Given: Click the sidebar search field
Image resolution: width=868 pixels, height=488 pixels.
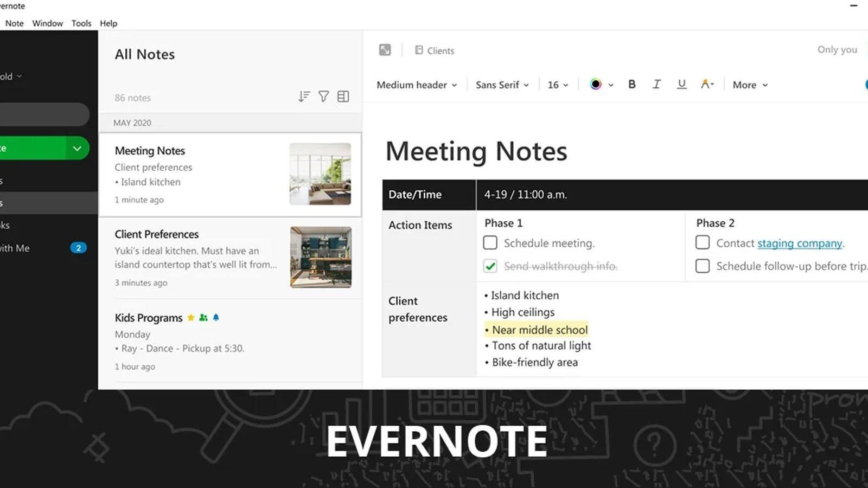Looking at the screenshot, I should click(44, 114).
